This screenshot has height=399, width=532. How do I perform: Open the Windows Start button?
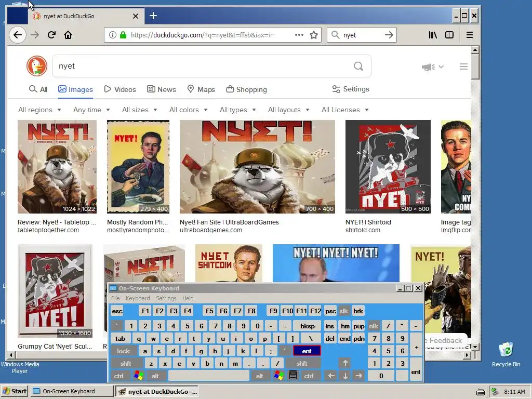[15, 391]
